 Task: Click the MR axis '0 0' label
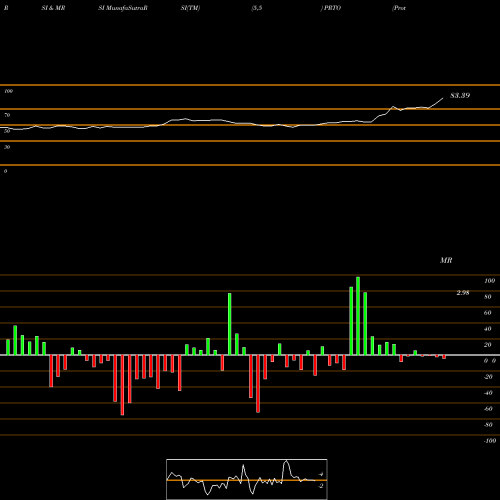coord(490,361)
